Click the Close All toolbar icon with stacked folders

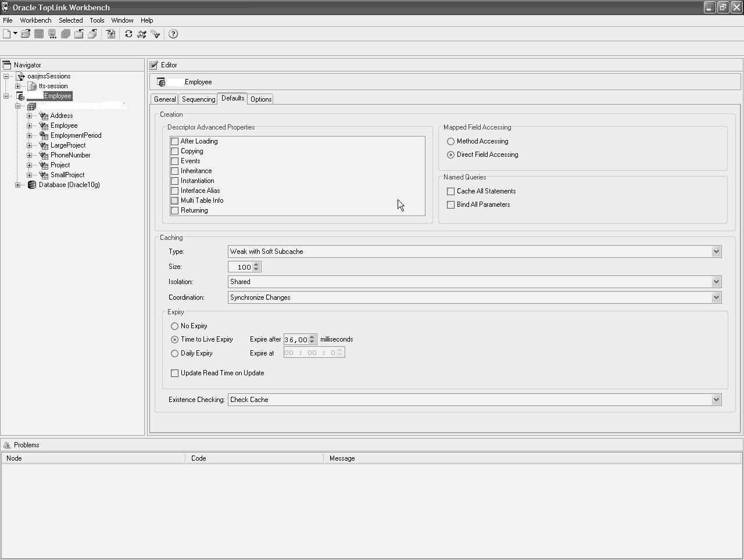(x=92, y=34)
